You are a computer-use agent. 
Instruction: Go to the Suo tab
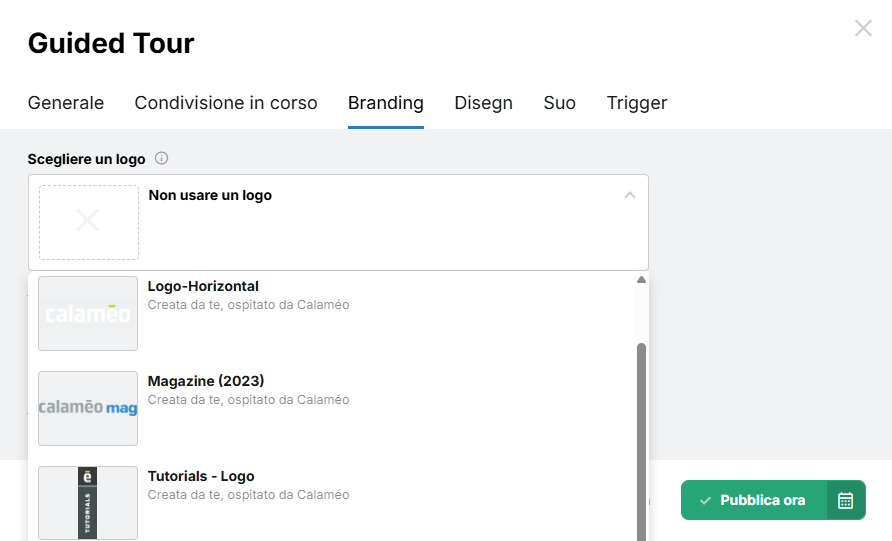pyautogui.click(x=559, y=103)
